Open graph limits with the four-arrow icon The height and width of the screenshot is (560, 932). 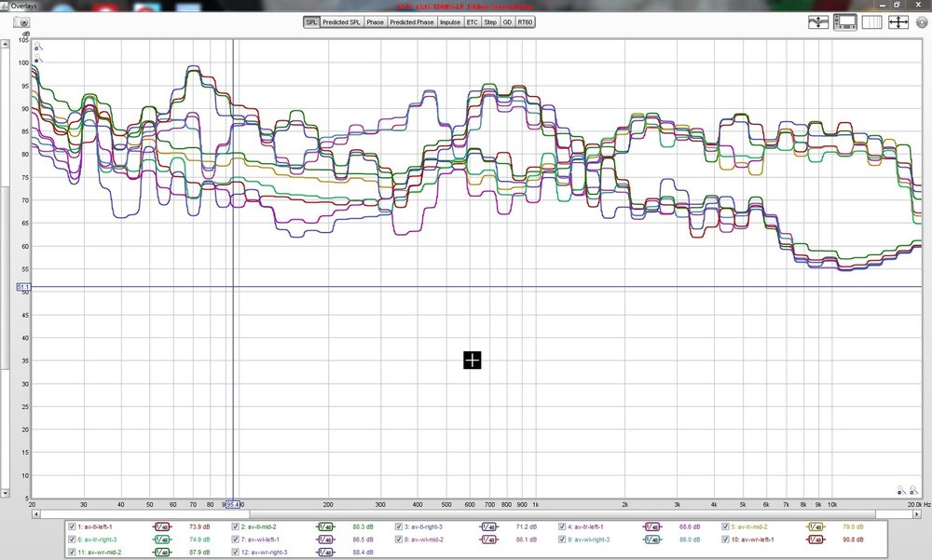(898, 22)
